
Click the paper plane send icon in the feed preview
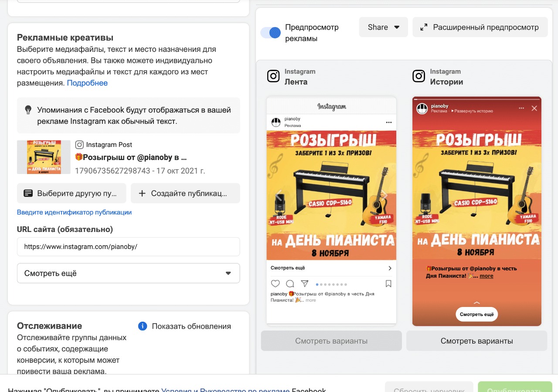pyautogui.click(x=305, y=283)
